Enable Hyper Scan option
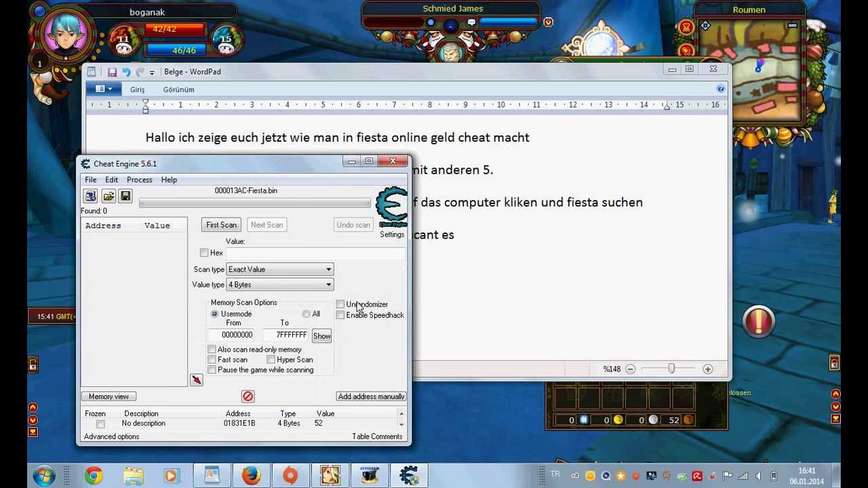The width and height of the screenshot is (868, 488). (x=271, y=360)
